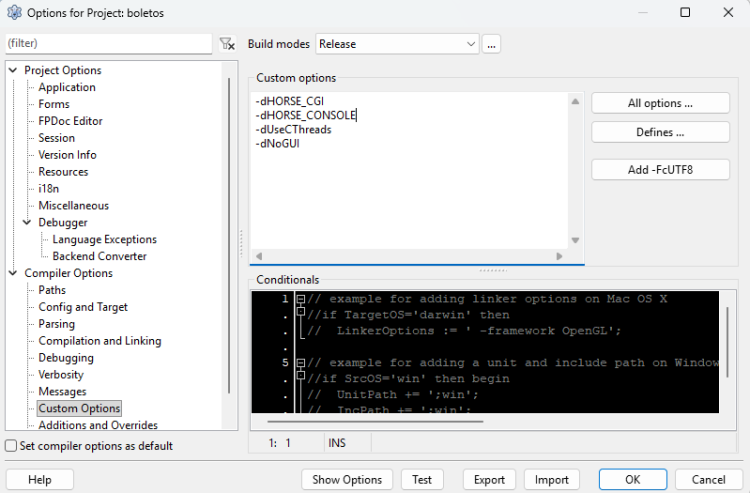Confirm with the OK button

633,480
